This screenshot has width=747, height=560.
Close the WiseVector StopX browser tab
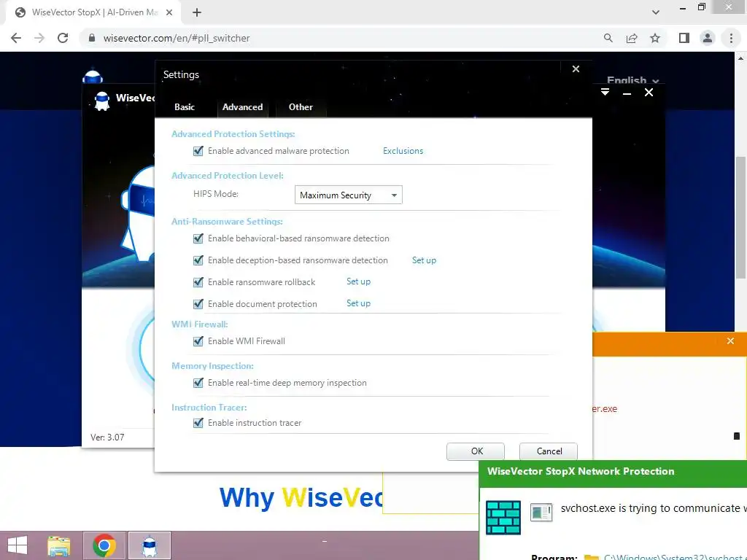coord(169,12)
